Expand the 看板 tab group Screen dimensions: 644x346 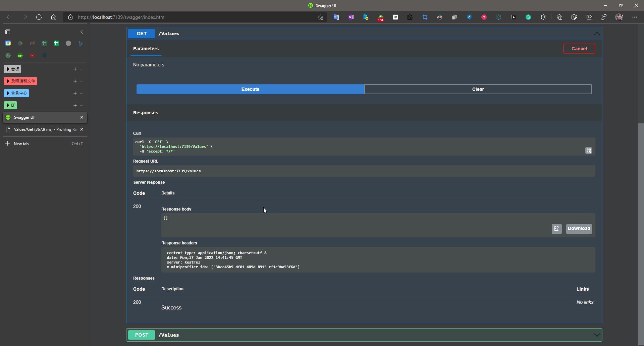tap(12, 69)
